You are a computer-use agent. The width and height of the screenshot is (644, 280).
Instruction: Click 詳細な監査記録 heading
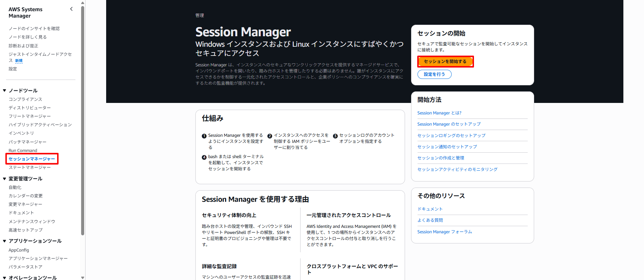click(x=219, y=266)
